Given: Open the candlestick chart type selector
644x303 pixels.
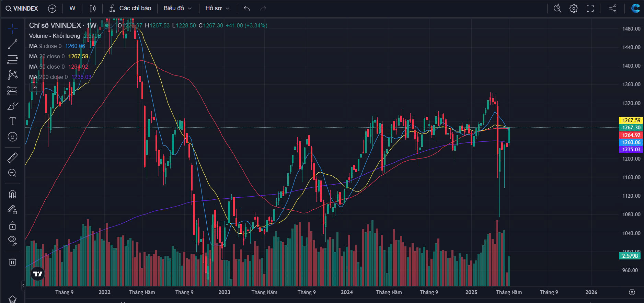Looking at the screenshot, I should (x=93, y=9).
